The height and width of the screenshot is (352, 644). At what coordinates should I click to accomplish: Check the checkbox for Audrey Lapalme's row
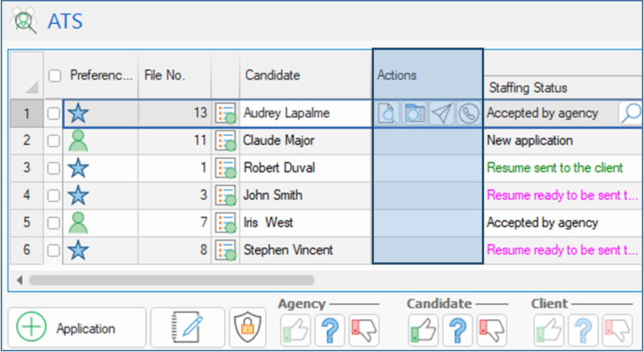click(53, 114)
